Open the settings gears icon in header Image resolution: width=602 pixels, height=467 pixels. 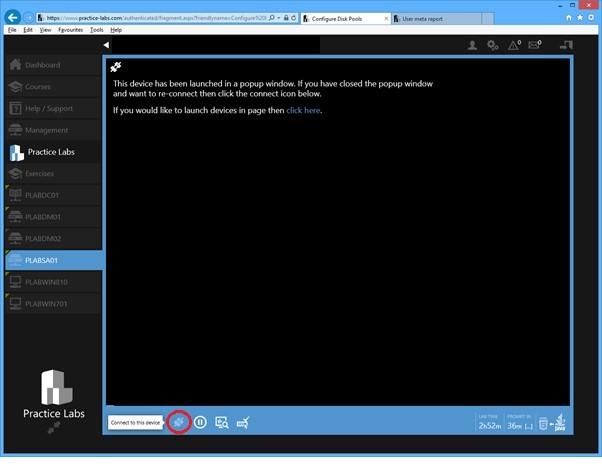pos(492,45)
